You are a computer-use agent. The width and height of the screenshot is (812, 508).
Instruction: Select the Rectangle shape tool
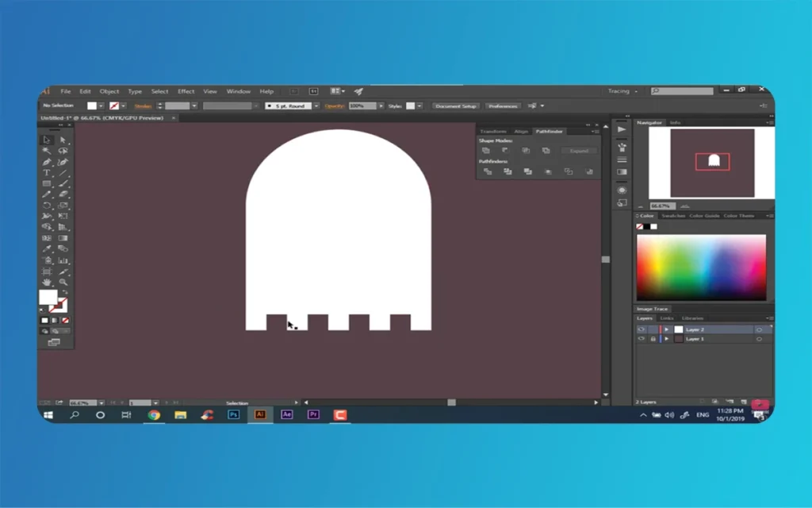point(47,183)
